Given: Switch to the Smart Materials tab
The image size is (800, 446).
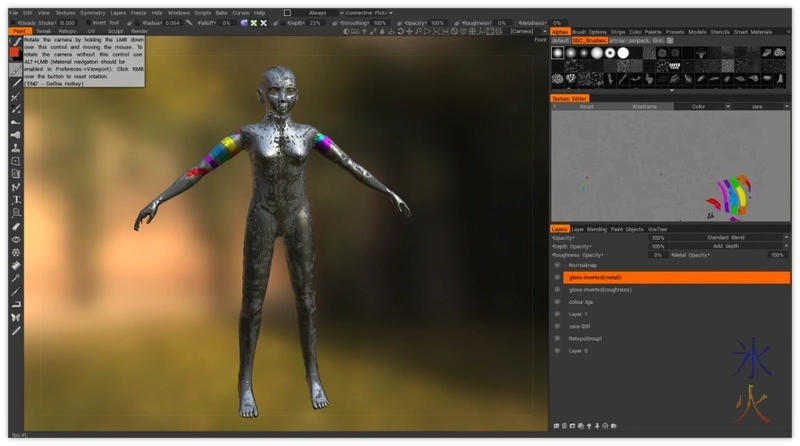Looking at the screenshot, I should click(754, 31).
